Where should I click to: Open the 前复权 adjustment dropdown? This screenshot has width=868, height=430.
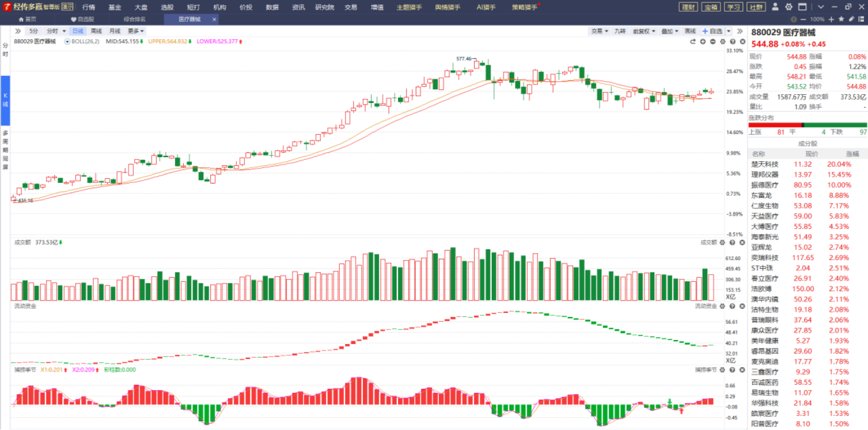[644, 31]
